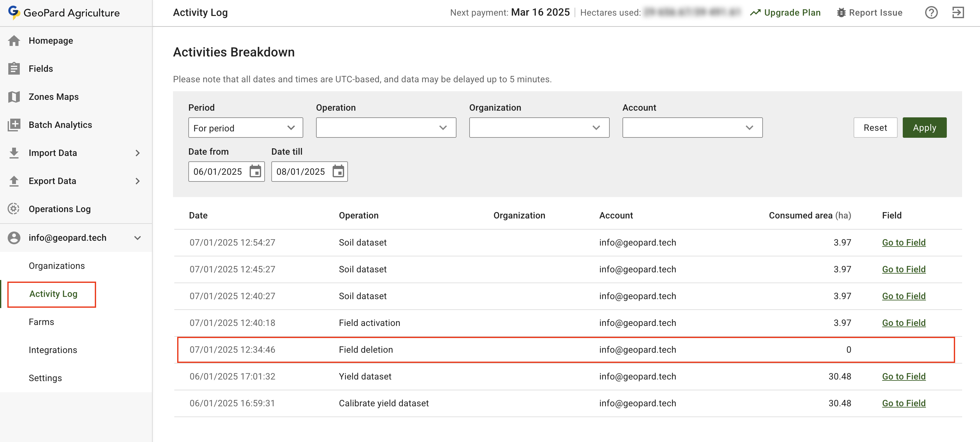This screenshot has width=980, height=442.
Task: Click the Zones Maps map icon
Action: [14, 97]
